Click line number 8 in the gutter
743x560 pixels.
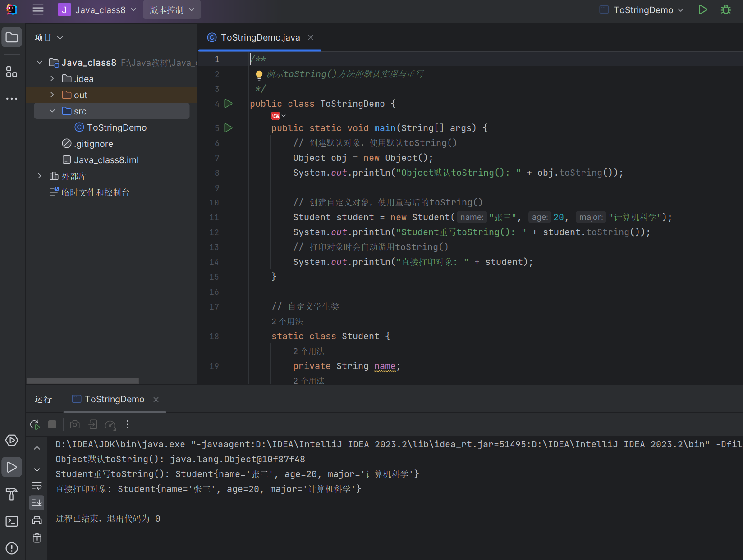click(217, 173)
